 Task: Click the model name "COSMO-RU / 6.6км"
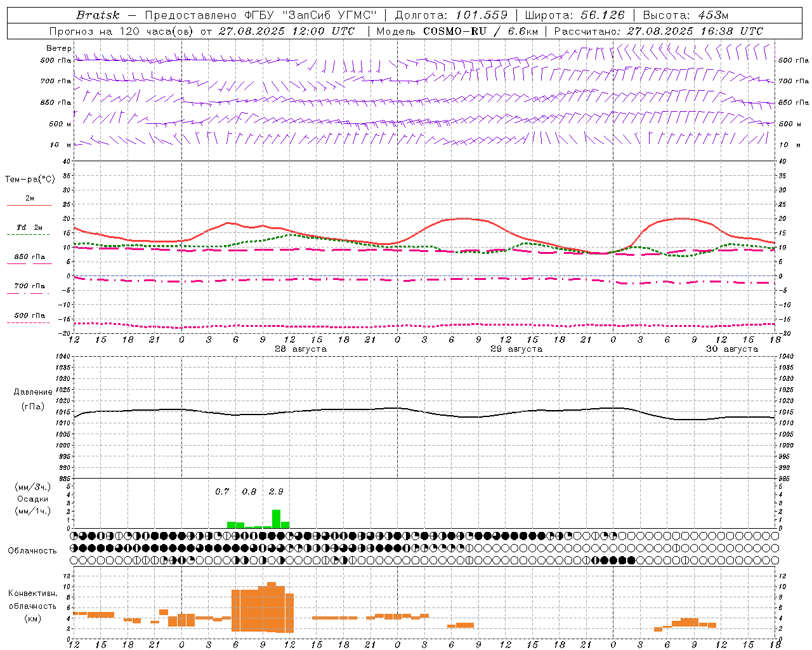click(480, 31)
